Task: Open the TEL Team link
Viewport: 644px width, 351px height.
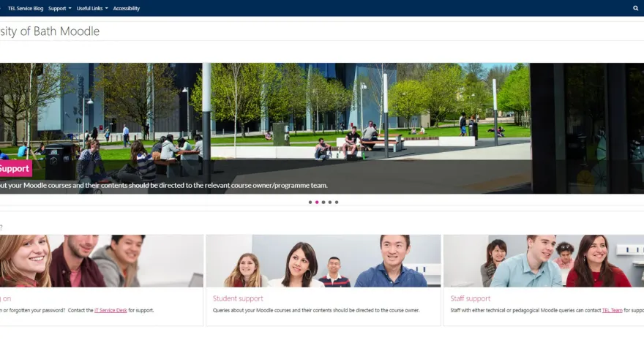Action: click(x=612, y=310)
